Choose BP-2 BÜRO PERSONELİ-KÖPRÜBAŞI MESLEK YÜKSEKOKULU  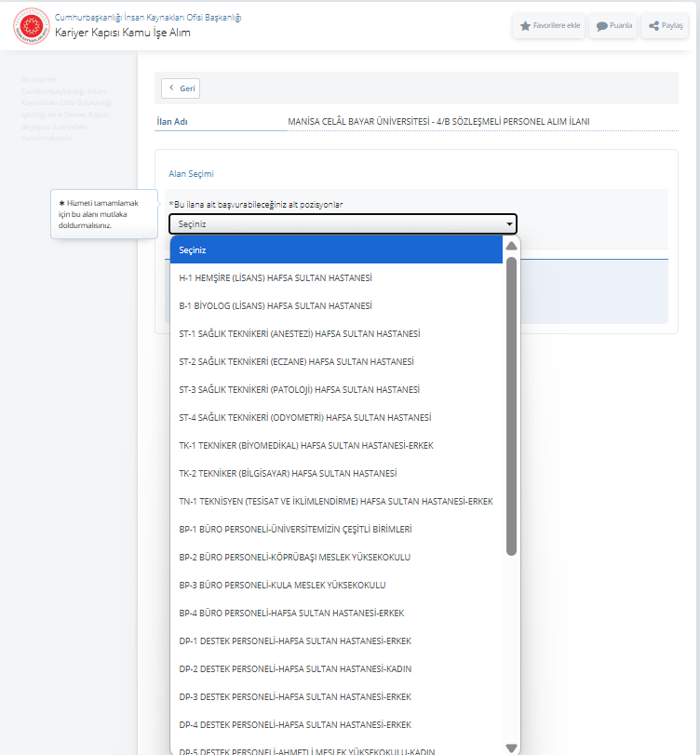coord(336,557)
